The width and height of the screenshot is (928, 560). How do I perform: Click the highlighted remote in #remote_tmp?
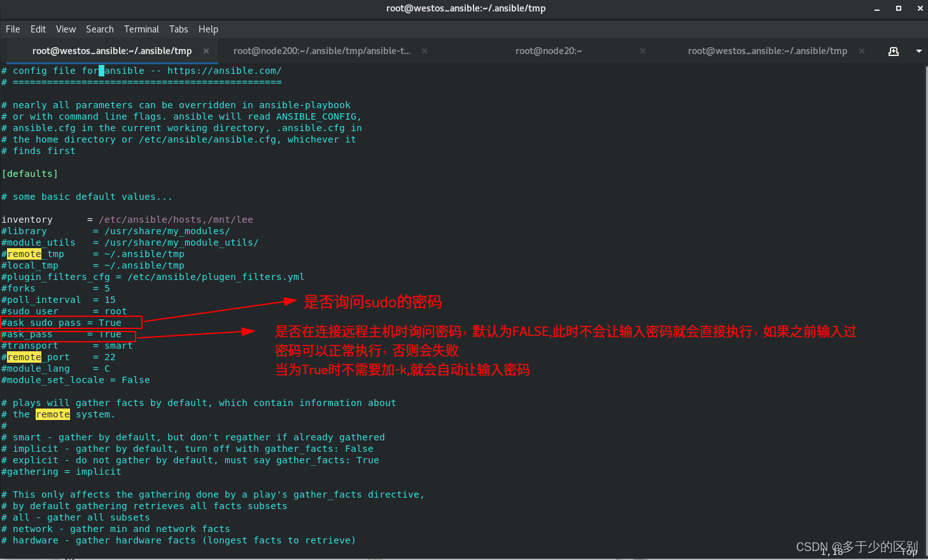[24, 254]
